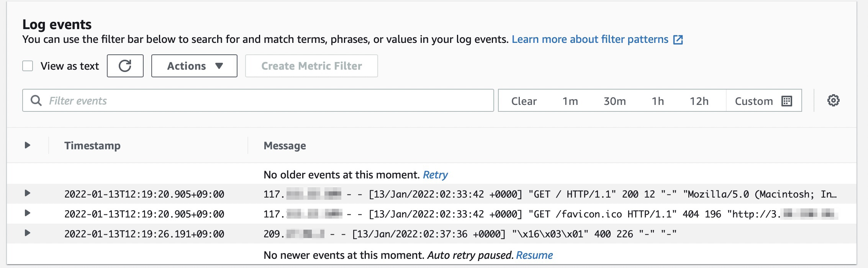The width and height of the screenshot is (868, 268).
Task: Click the refresh log events icon button
Action: click(125, 66)
